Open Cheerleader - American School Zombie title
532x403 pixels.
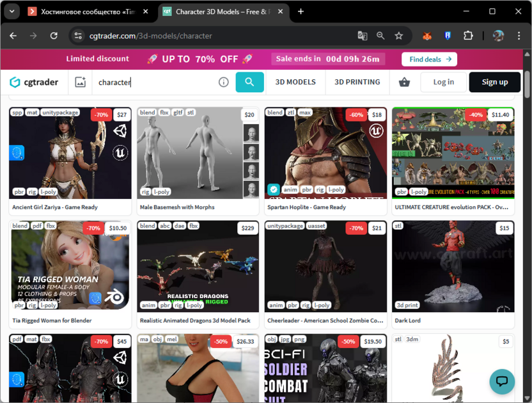click(325, 320)
